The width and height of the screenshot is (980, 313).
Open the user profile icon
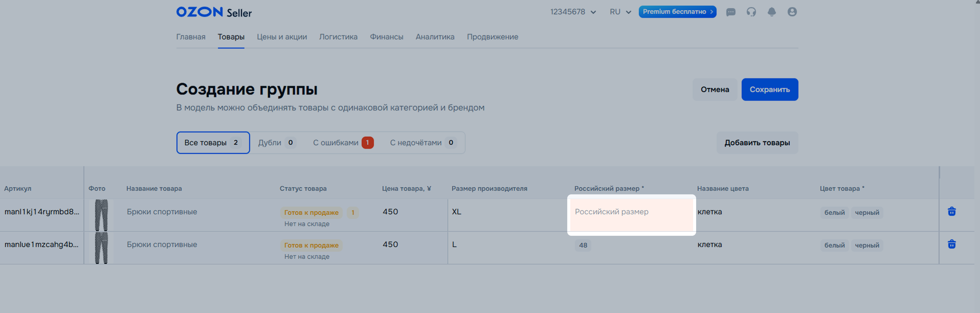coord(792,12)
